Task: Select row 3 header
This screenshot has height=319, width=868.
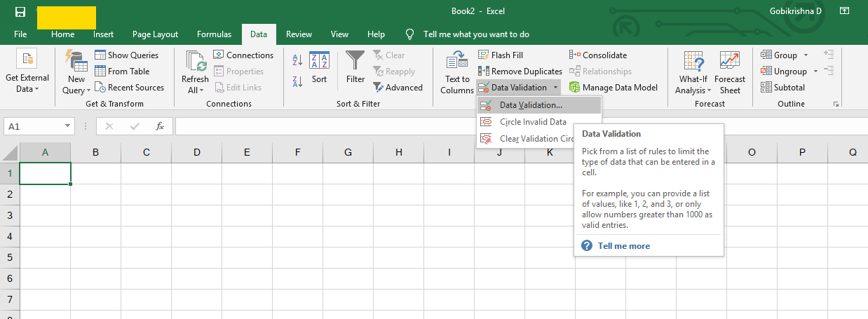Action: [x=10, y=215]
